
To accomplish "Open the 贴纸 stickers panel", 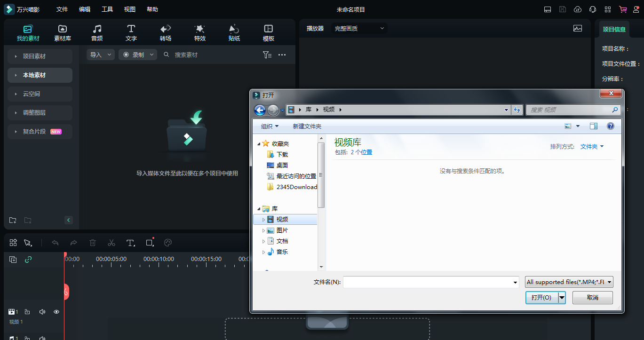I will pos(234,32).
